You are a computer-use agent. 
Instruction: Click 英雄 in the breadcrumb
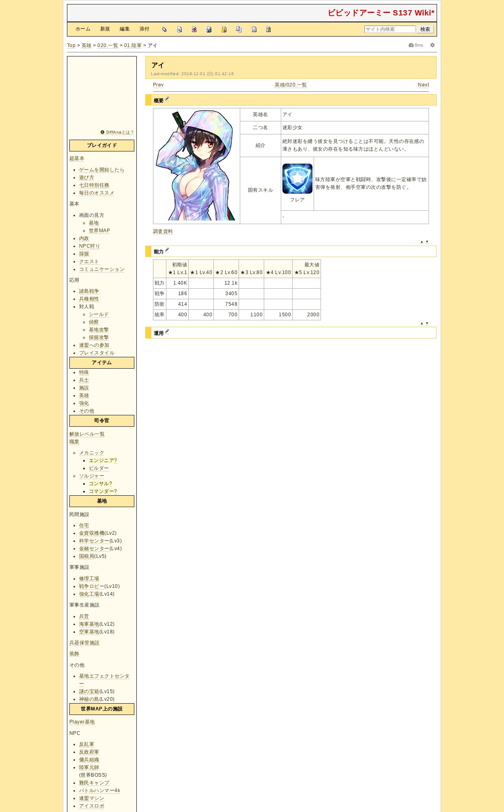click(86, 45)
